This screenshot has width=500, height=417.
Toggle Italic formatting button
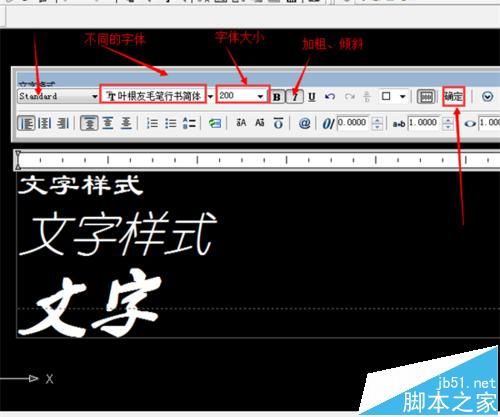coord(295,97)
